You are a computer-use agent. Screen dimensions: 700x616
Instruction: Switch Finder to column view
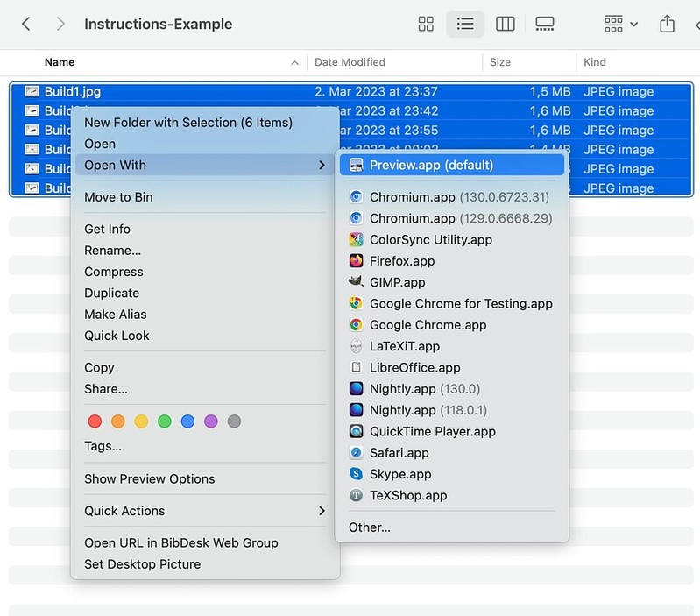pos(505,24)
